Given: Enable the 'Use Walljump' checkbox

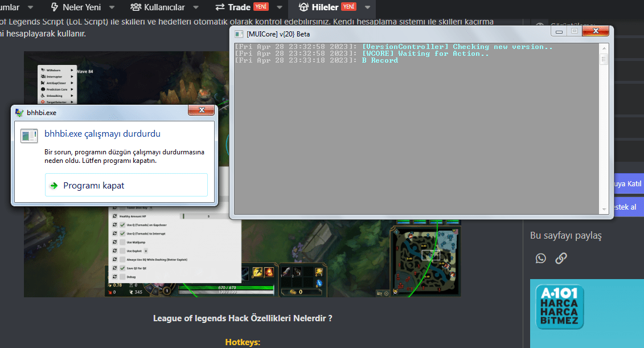Looking at the screenshot, I should 122,242.
